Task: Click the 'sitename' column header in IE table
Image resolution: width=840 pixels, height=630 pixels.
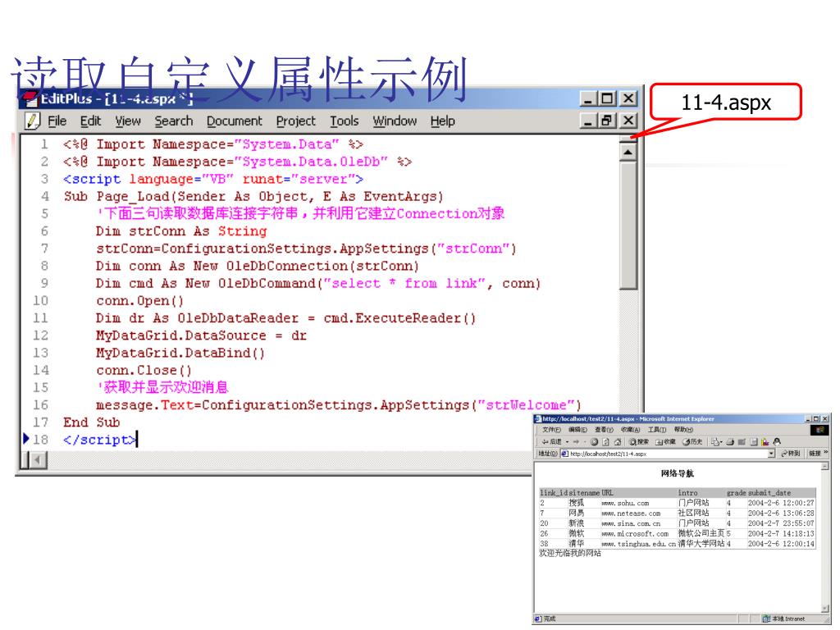Action: click(x=584, y=492)
